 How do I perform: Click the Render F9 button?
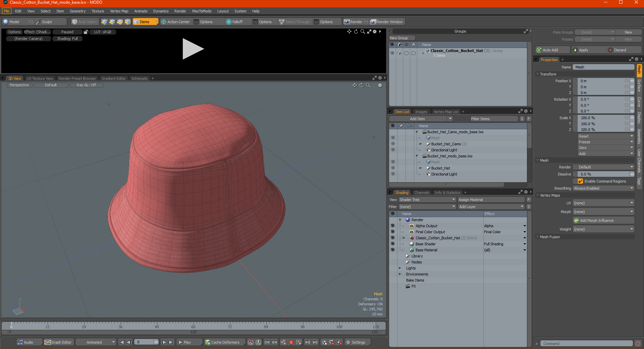click(356, 22)
